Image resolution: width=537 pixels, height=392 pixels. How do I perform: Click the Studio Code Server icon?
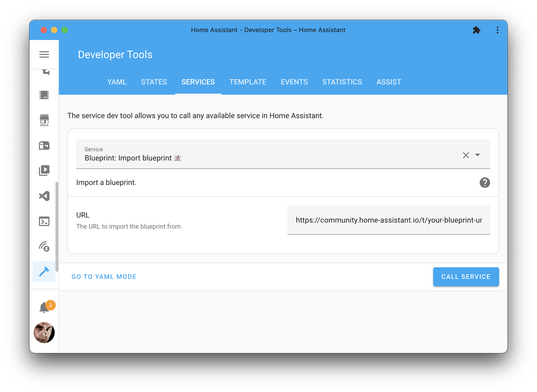[x=45, y=196]
